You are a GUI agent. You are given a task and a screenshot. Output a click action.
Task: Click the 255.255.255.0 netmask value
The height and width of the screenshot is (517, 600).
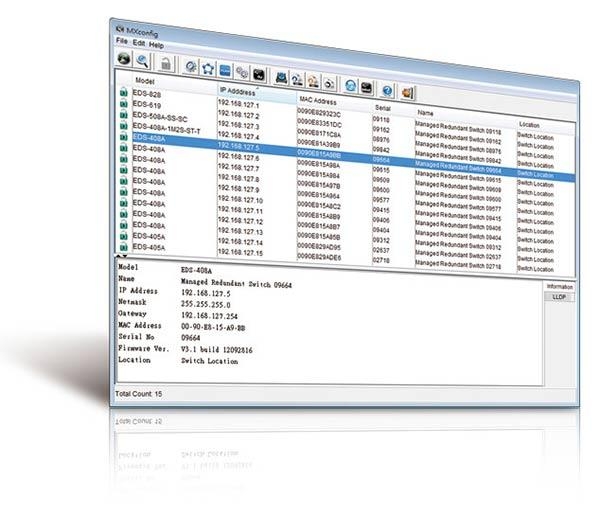205,305
